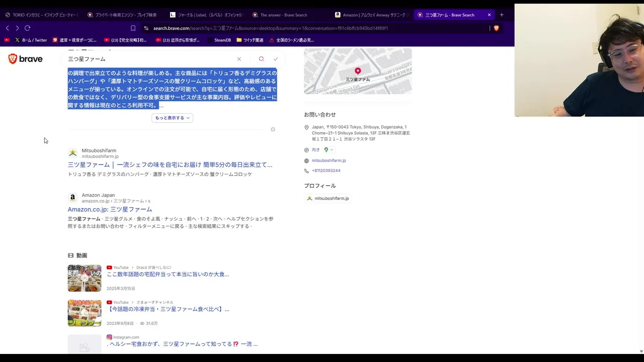Open the 三ツ星ファーム map preview
The width and height of the screenshot is (644, 362).
pos(358,71)
